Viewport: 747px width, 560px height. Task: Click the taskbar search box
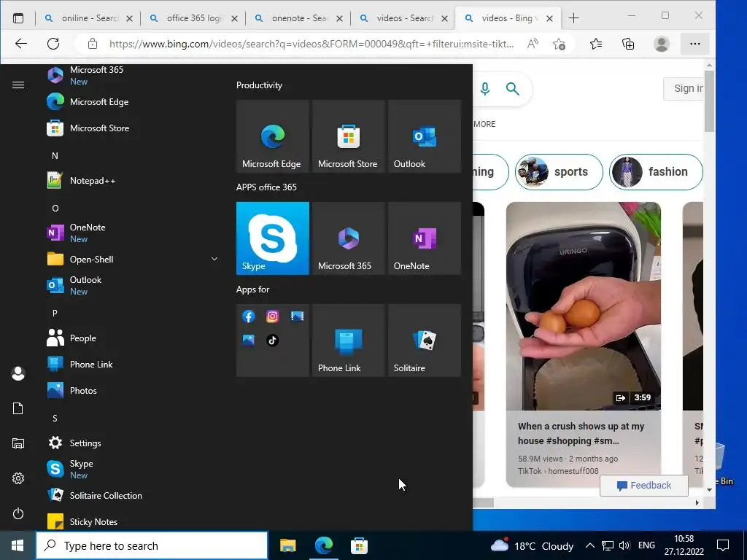(x=152, y=545)
